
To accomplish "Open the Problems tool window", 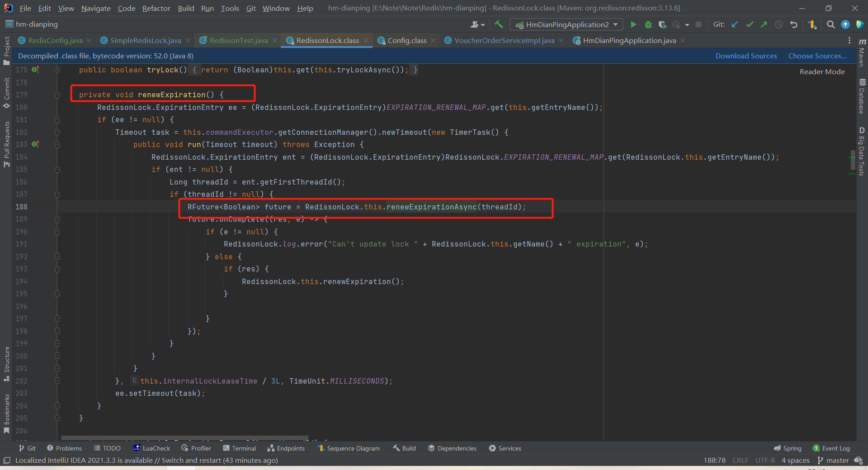I will pyautogui.click(x=64, y=448).
